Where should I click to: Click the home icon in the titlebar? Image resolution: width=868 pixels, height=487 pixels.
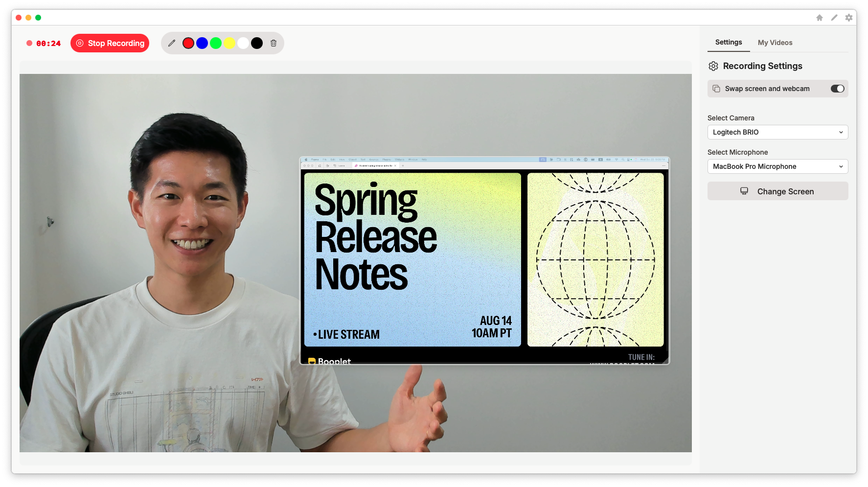pyautogui.click(x=819, y=18)
